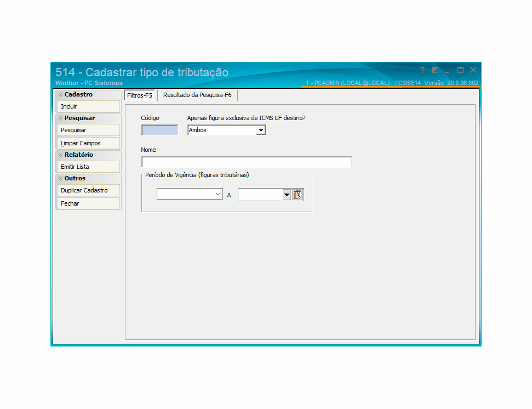The image size is (532, 409).
Task: Click Duplicar Cadastro button
Action: pyautogui.click(x=88, y=190)
